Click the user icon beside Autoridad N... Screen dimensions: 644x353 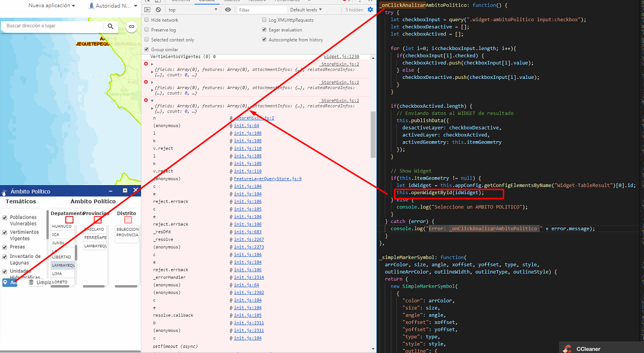[91, 6]
